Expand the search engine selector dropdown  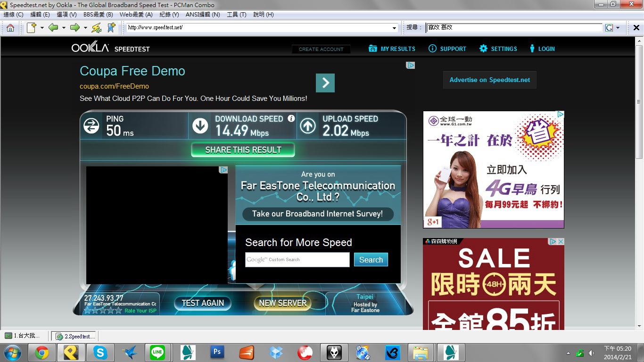618,28
